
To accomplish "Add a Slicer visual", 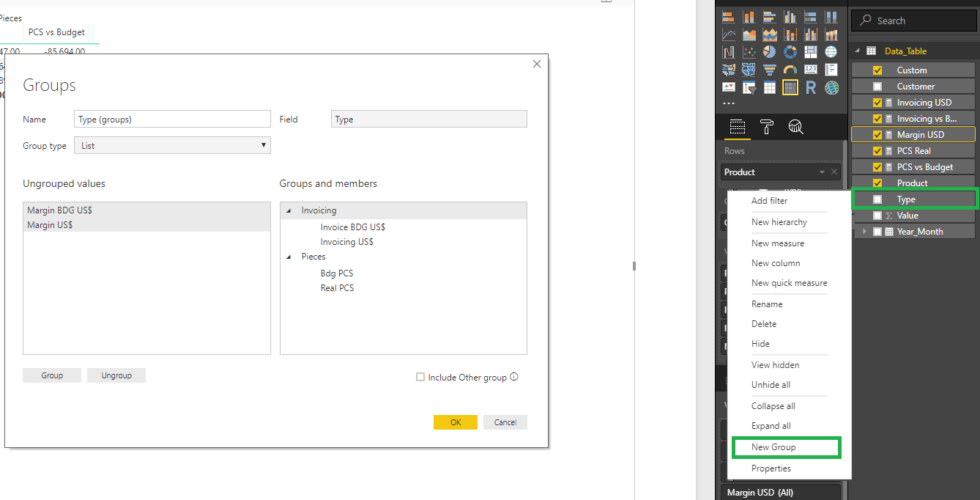I will 749,88.
